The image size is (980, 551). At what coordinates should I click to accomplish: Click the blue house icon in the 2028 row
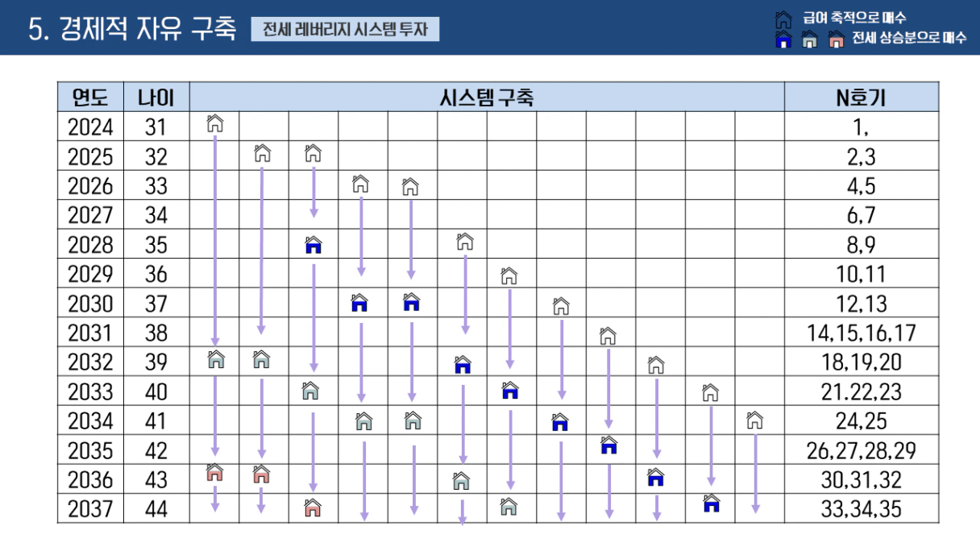click(x=314, y=245)
